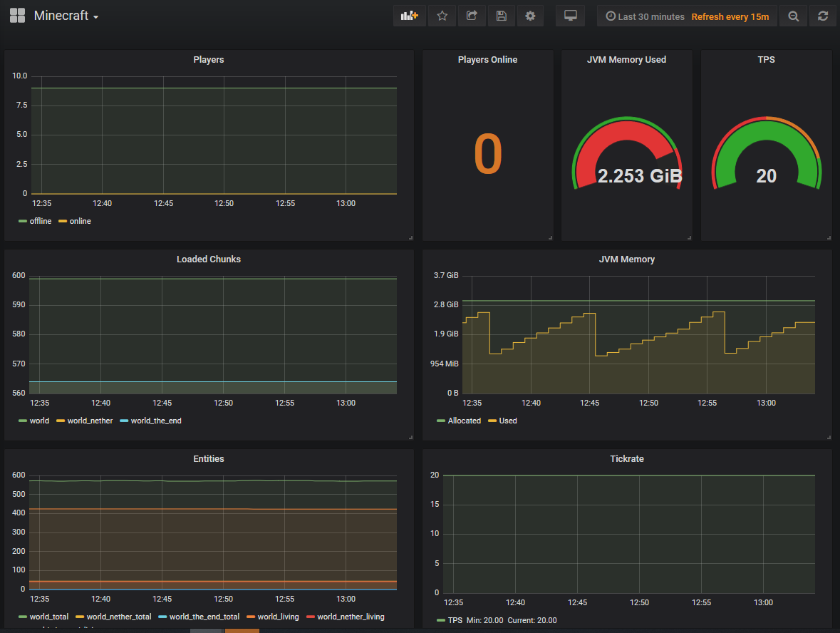The image size is (840, 633).
Task: Save dashboard with floppy disk icon
Action: (501, 16)
